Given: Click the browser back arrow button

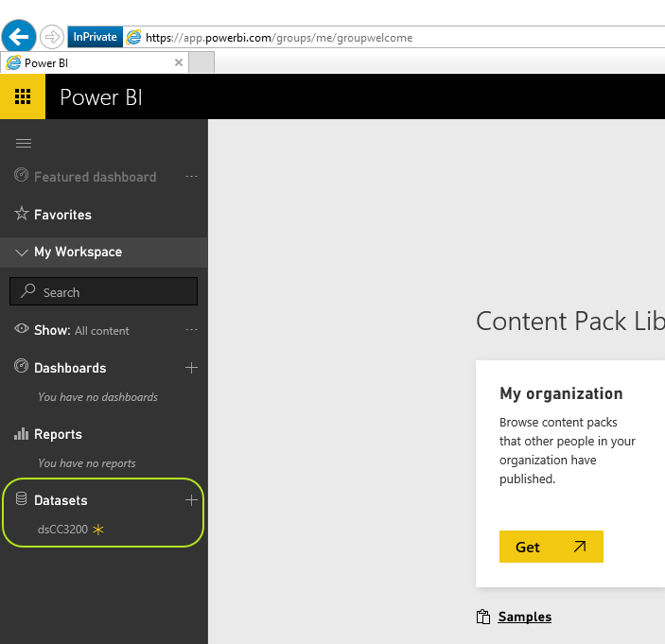Looking at the screenshot, I should point(19,37).
